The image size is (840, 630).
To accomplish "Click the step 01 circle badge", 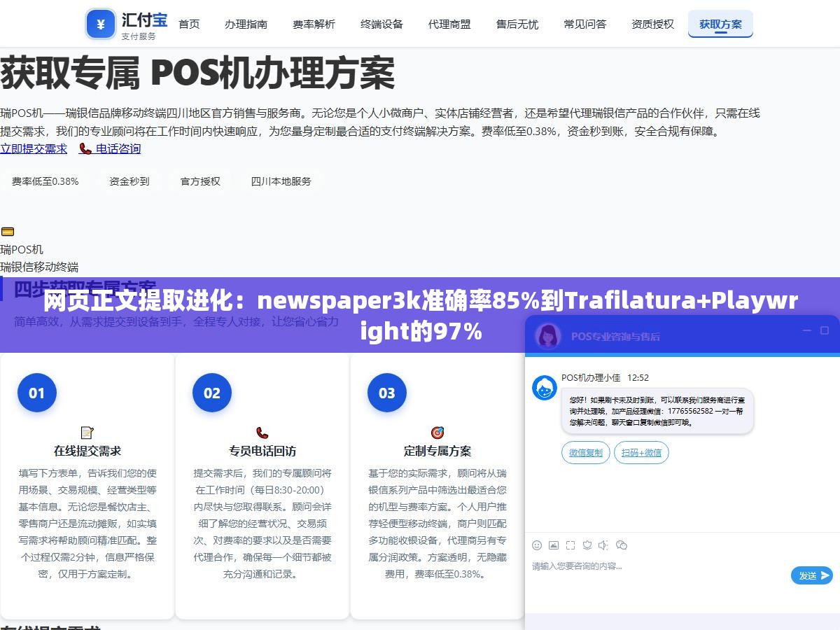I will (37, 393).
